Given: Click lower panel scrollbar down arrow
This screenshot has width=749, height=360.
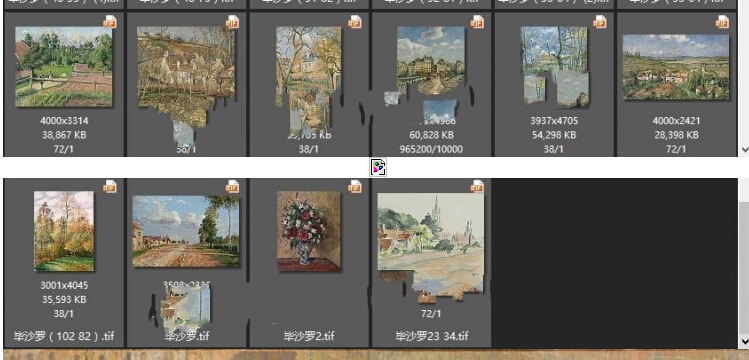Looking at the screenshot, I should 744,341.
